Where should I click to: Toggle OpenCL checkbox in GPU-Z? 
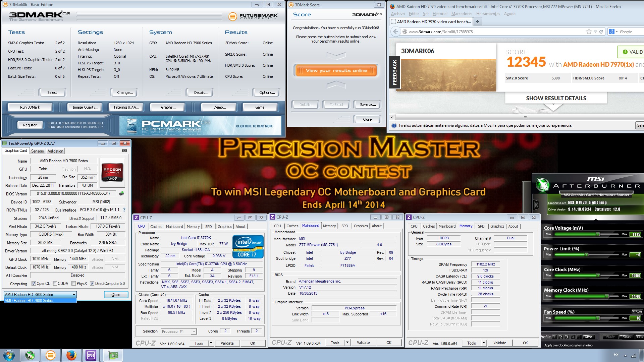click(x=34, y=284)
